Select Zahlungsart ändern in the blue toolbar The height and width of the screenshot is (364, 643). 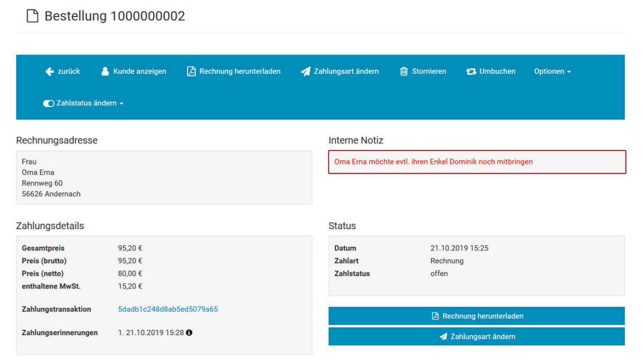coord(340,71)
